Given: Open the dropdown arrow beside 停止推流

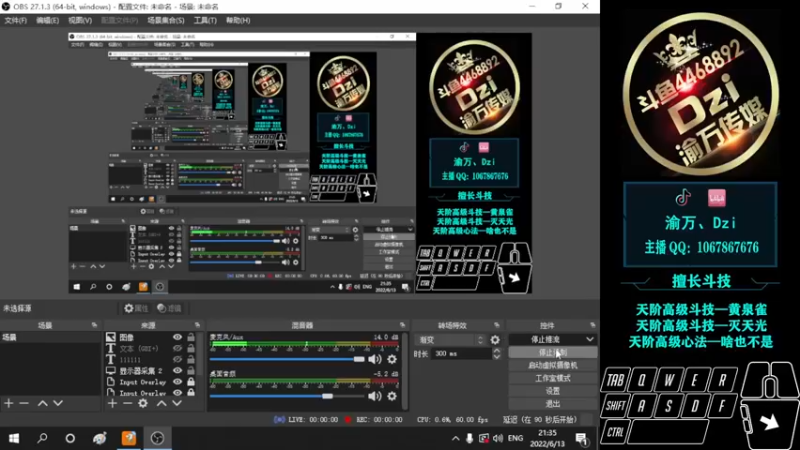Looking at the screenshot, I should 590,339.
